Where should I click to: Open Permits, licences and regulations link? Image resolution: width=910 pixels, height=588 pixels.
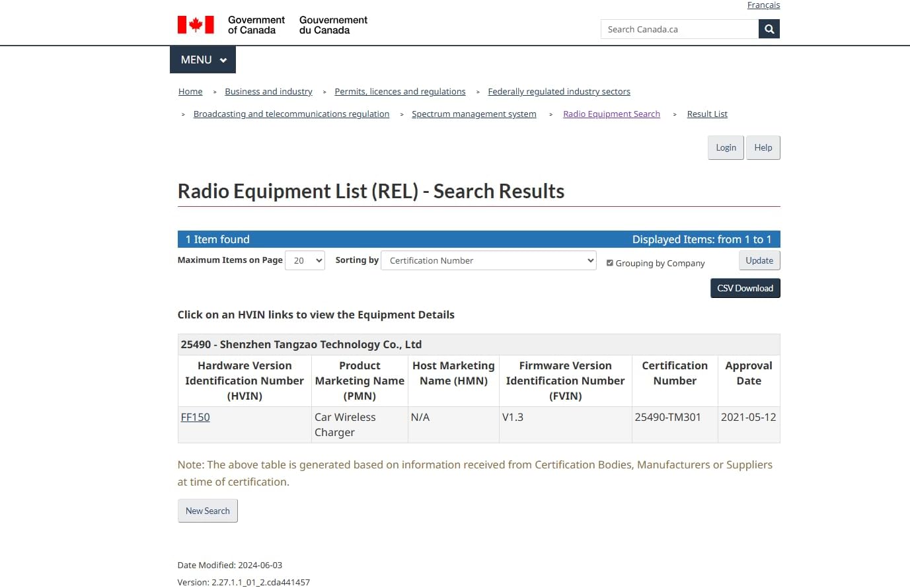click(400, 92)
